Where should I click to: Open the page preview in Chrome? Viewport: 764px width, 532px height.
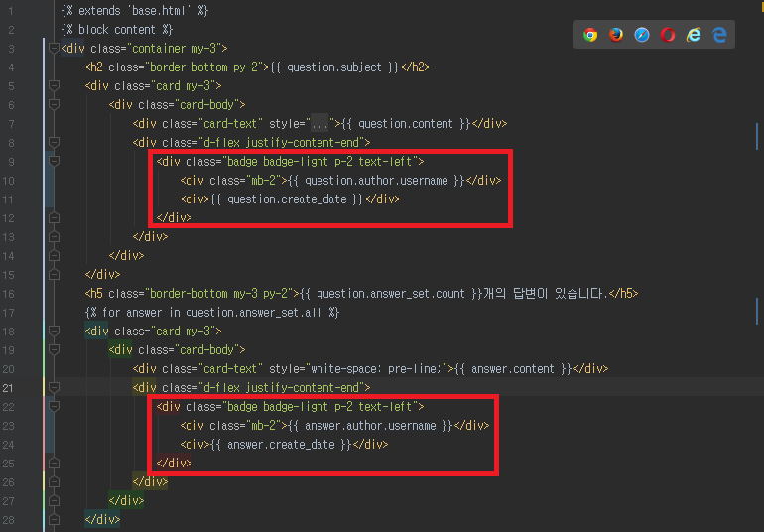pos(590,35)
